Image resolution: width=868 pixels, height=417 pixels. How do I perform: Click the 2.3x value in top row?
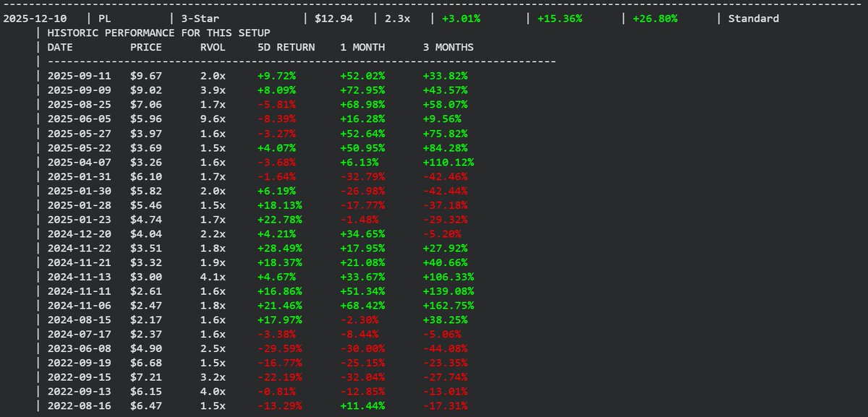[x=398, y=18]
